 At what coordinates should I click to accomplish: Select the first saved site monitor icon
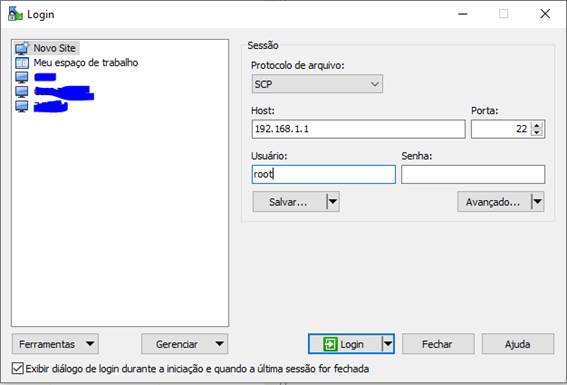click(22, 77)
